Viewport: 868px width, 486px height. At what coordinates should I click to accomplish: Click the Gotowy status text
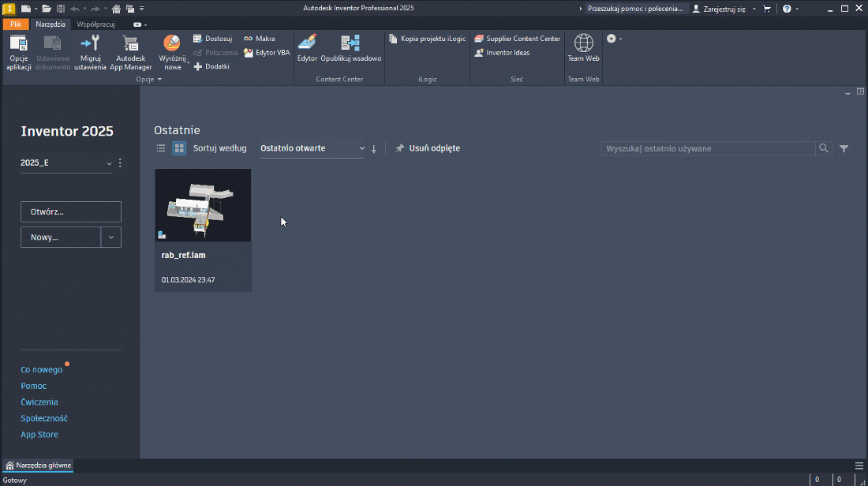click(15, 480)
